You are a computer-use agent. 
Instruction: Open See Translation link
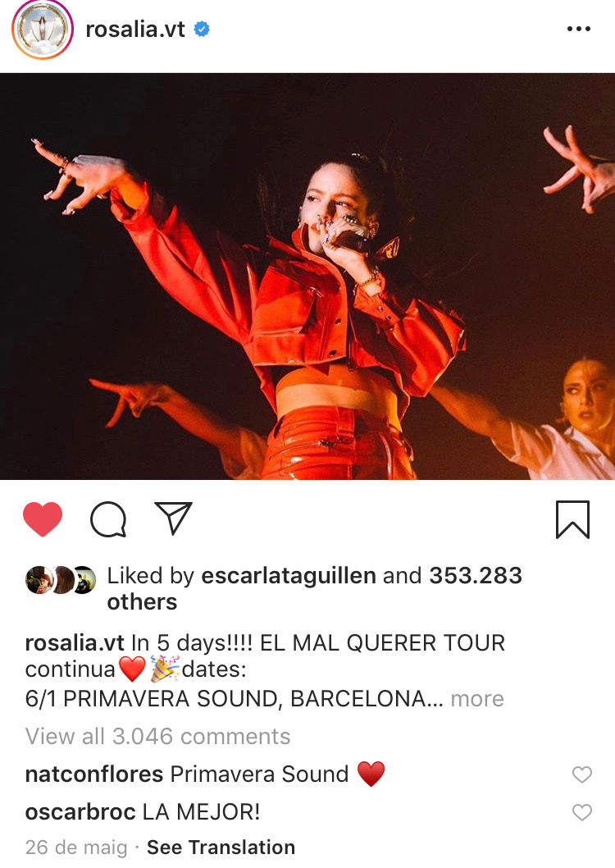click(x=221, y=847)
